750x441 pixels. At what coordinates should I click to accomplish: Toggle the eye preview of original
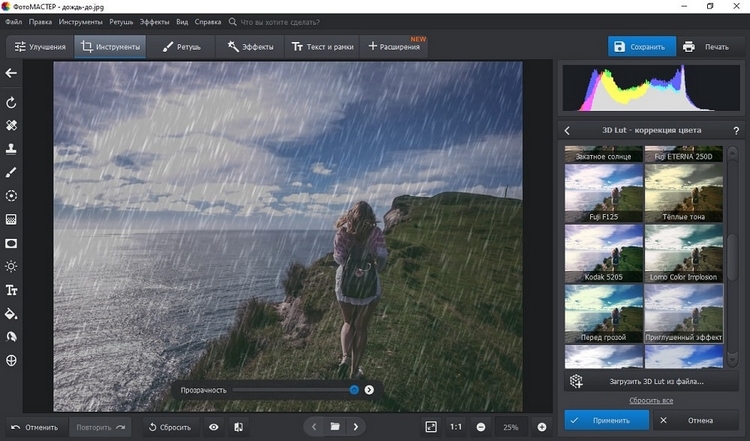pos(213,427)
